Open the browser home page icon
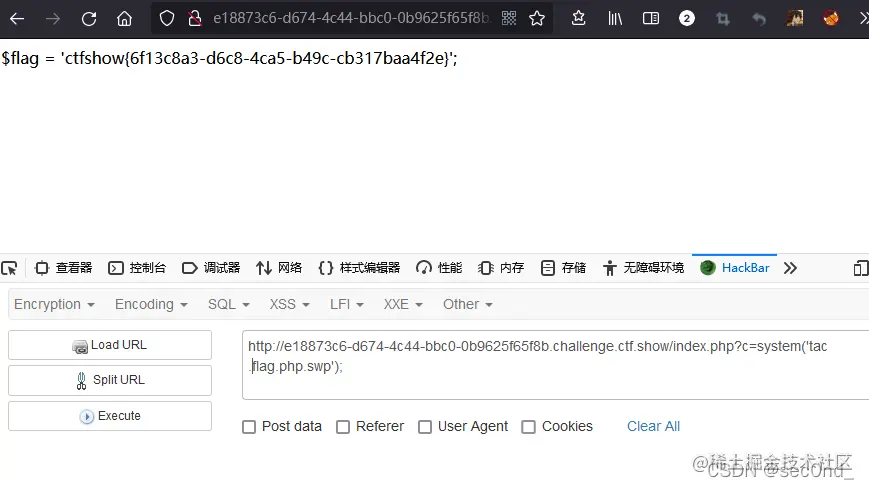The width and height of the screenshot is (869, 489). pyautogui.click(x=124, y=19)
